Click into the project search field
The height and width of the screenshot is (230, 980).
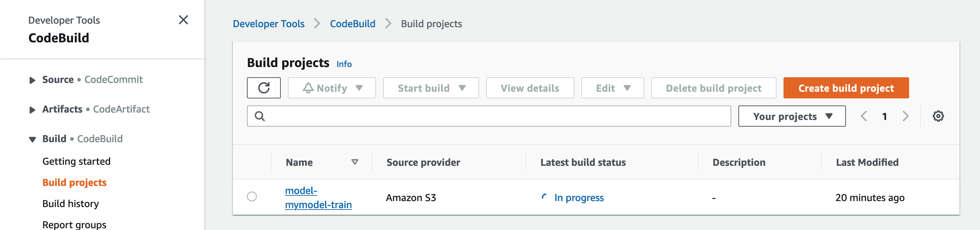(x=495, y=116)
